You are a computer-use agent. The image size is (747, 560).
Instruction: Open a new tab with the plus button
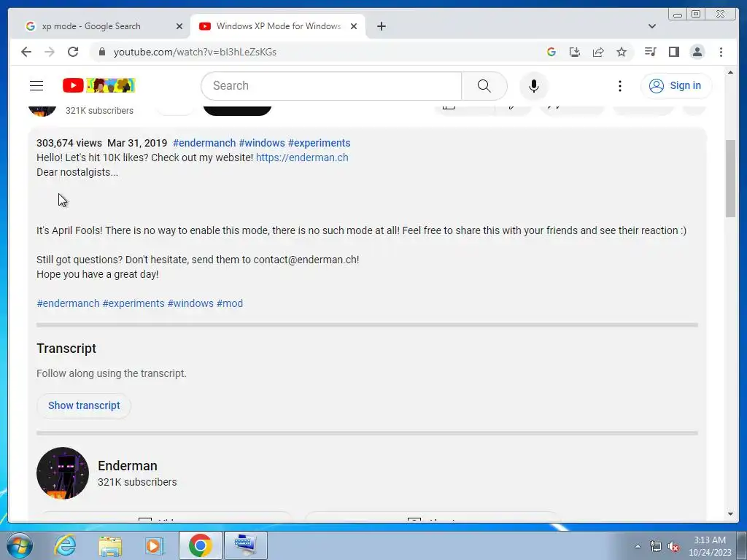381,26
